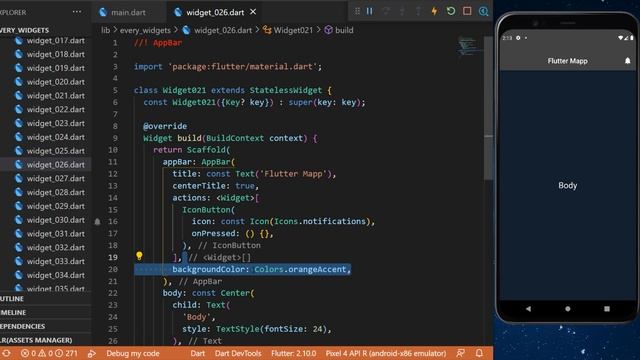The image size is (640, 360).
Task: Open widget_029.dart in the explorer
Action: 56,206
